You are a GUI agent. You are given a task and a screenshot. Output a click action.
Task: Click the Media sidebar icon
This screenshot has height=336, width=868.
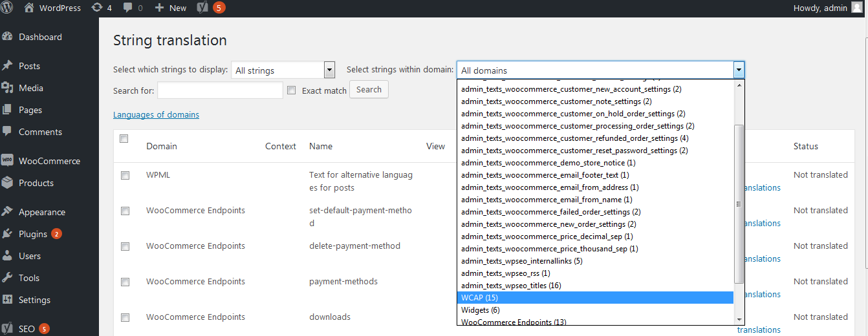pyautogui.click(x=8, y=88)
